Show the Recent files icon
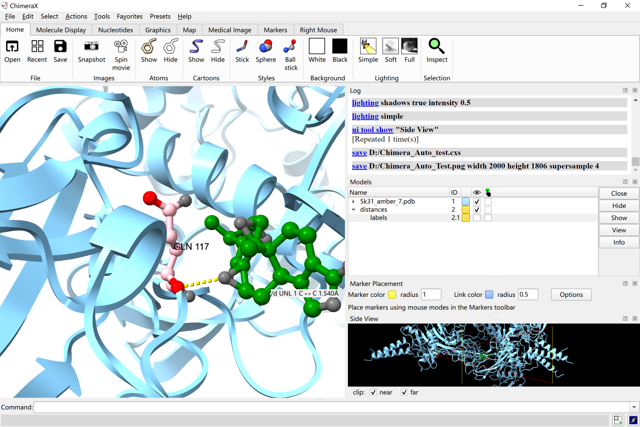The image size is (640, 427). [37, 51]
